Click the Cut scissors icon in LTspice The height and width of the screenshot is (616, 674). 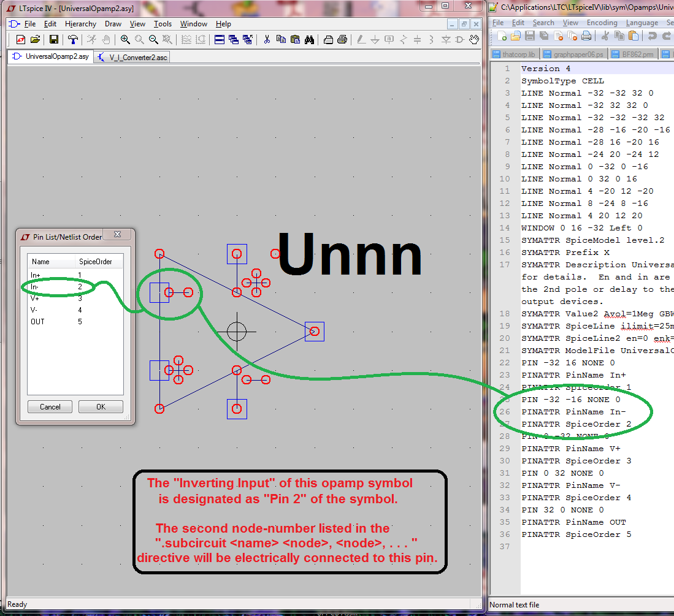pyautogui.click(x=267, y=39)
